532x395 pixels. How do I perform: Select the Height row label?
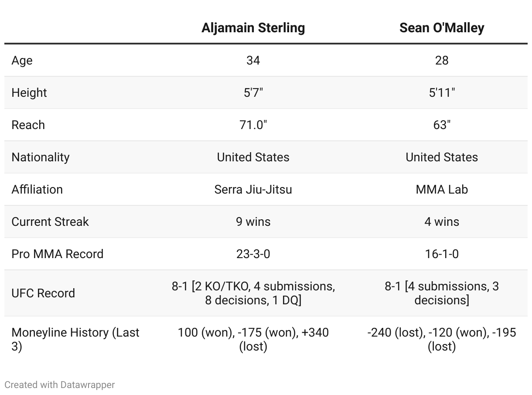point(29,92)
